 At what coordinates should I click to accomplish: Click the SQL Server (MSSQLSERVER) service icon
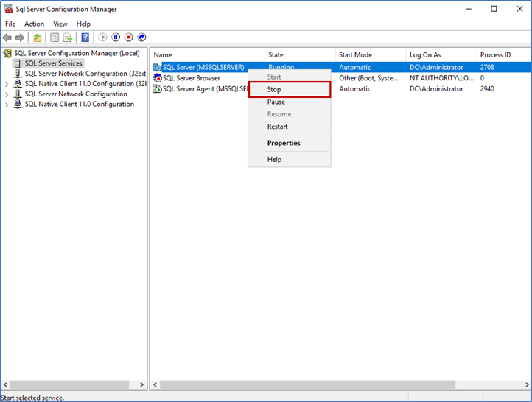(157, 67)
